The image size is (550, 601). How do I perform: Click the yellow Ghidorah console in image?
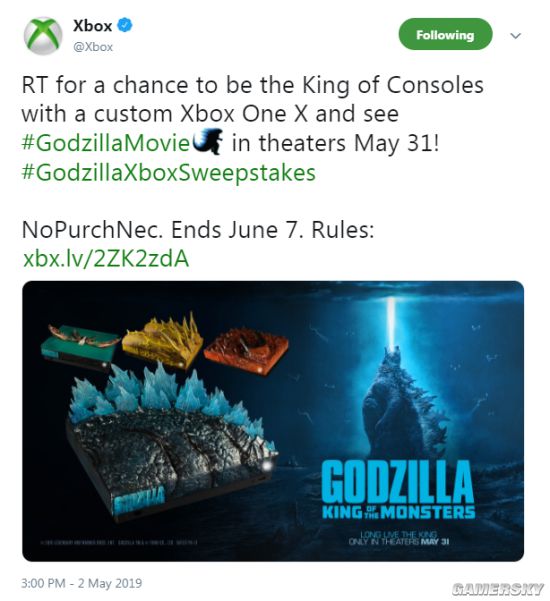click(x=163, y=342)
